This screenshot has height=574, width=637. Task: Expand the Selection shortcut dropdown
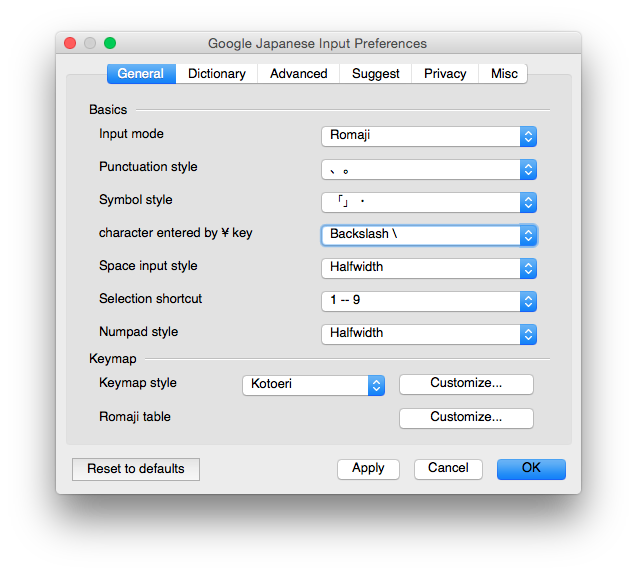pyautogui.click(x=429, y=301)
